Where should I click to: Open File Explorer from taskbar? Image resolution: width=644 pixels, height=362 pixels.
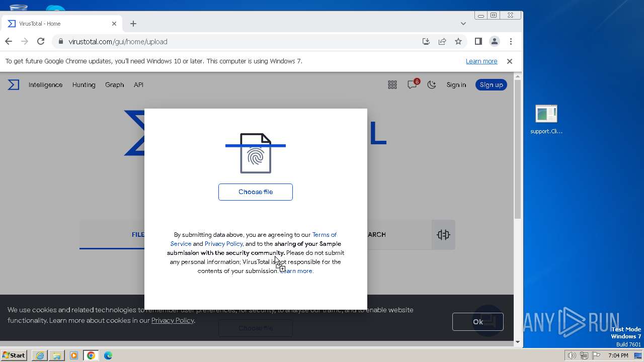pyautogui.click(x=57, y=355)
